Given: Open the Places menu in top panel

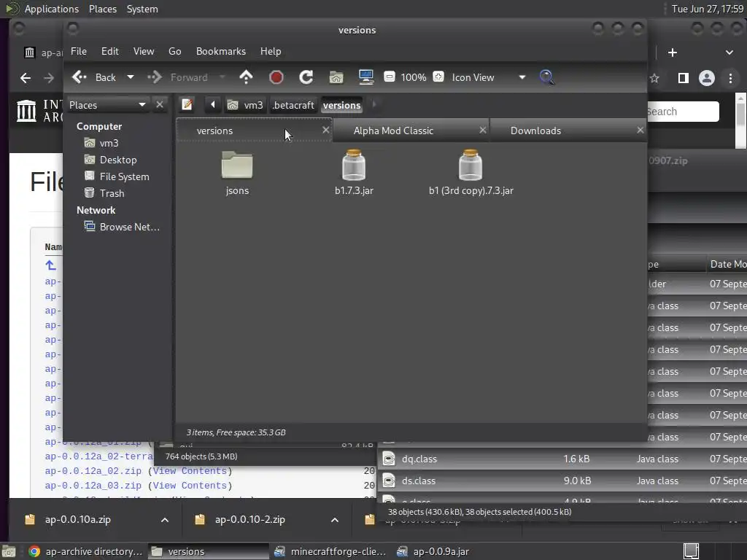Looking at the screenshot, I should [102, 9].
